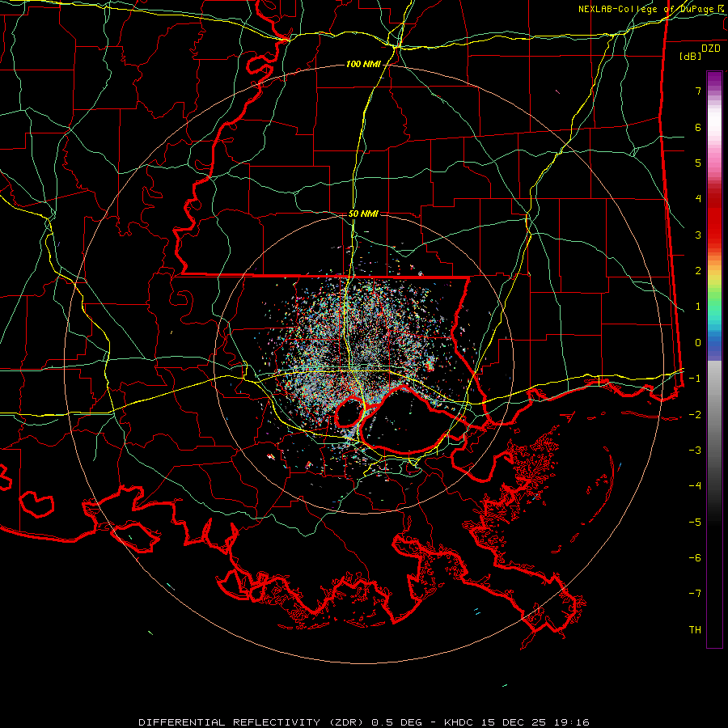Screen dimensions: 728x728
Task: Click the Differential Reflectivity product caption at the bottom
Action: click(x=363, y=722)
